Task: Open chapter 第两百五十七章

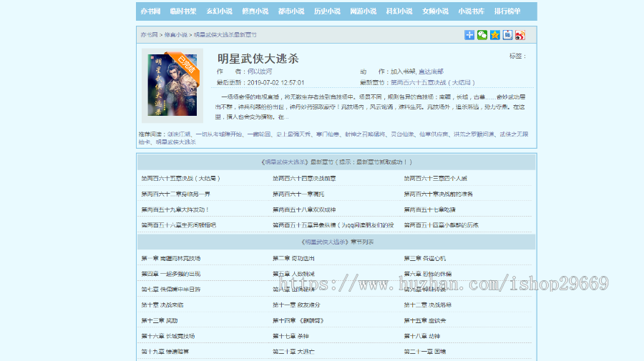Action: (x=429, y=209)
